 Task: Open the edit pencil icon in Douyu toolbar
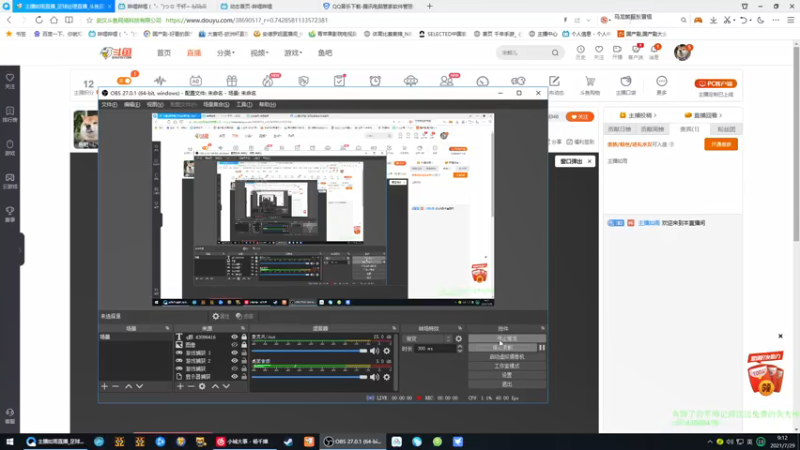click(x=554, y=81)
